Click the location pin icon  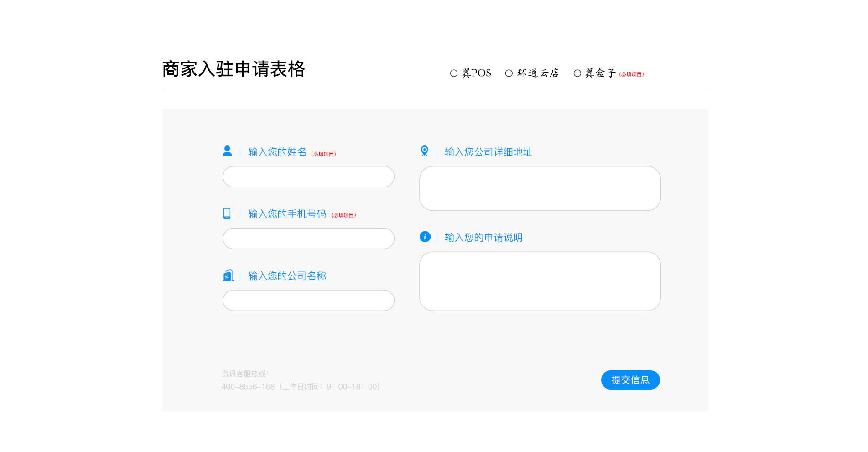point(424,151)
